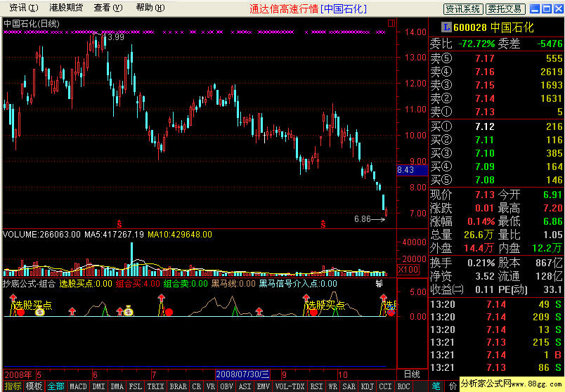Switch to MACD indicator
565x392 pixels.
click(78, 386)
